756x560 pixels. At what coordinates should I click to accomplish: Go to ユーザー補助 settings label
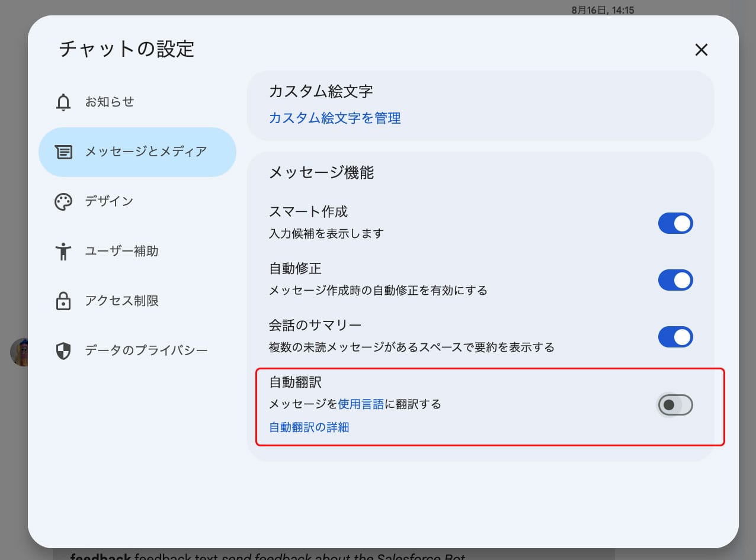coord(121,251)
